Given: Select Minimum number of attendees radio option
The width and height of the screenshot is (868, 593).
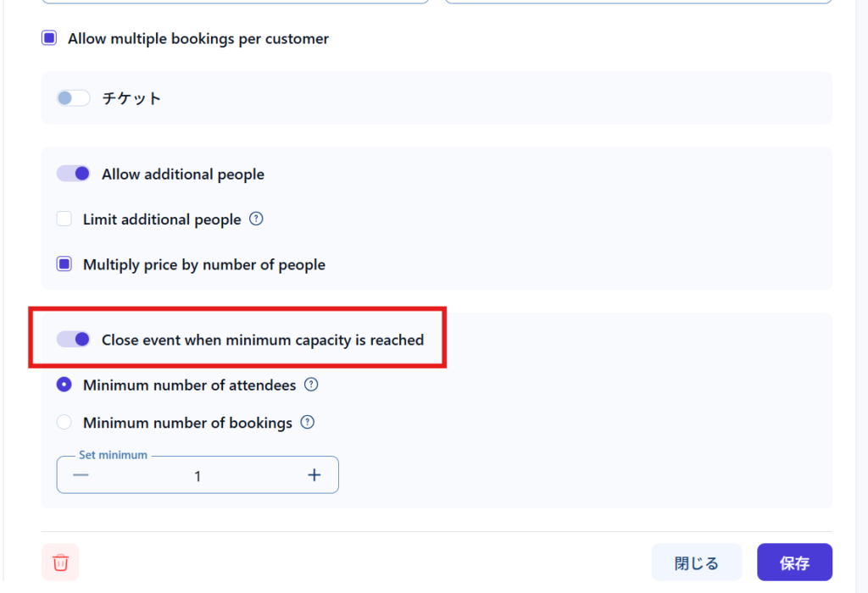Looking at the screenshot, I should point(64,385).
